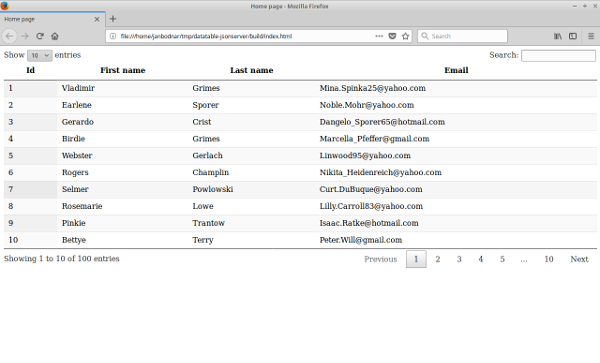The width and height of the screenshot is (600, 363).
Task: Click first name cell Gerardo
Action: (78, 122)
